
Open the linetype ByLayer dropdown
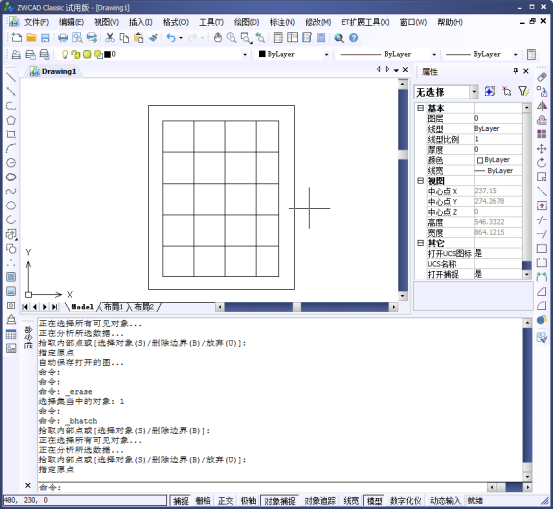tap(434, 54)
